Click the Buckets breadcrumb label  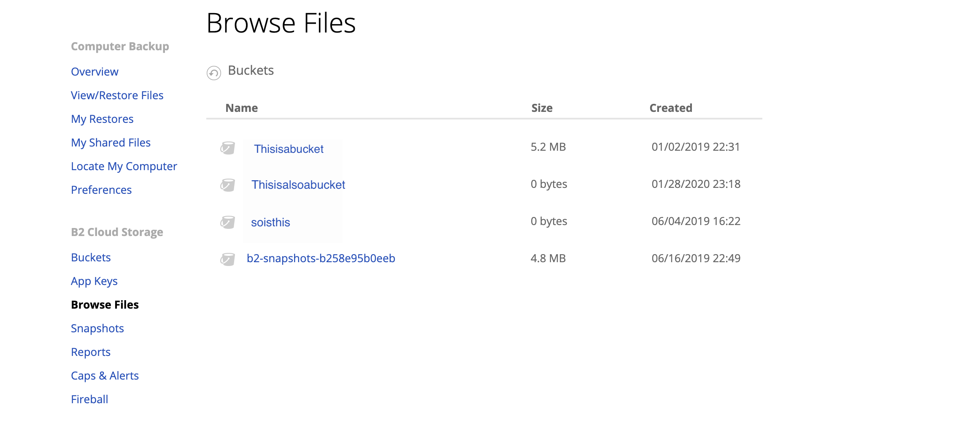(x=251, y=71)
